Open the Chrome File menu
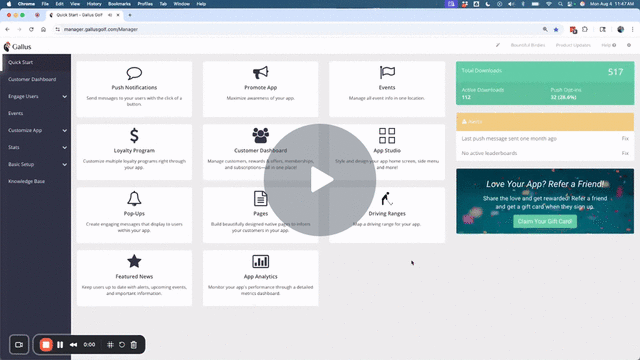640x360 pixels. 45,4
